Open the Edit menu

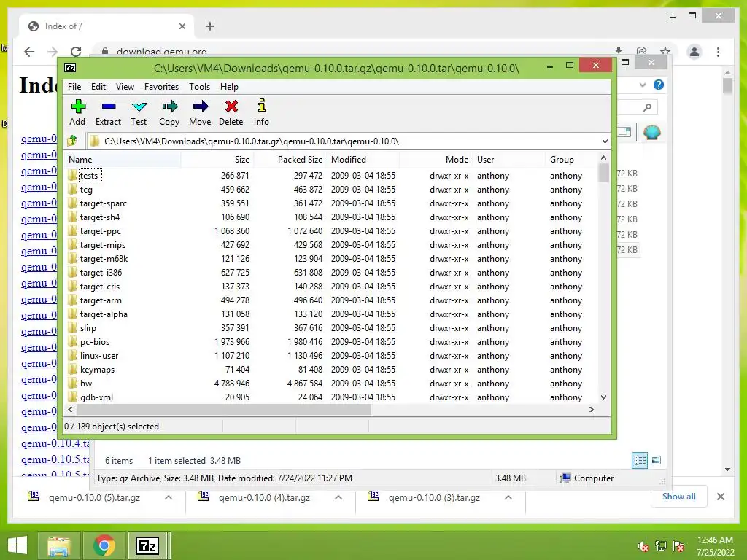pyautogui.click(x=98, y=87)
